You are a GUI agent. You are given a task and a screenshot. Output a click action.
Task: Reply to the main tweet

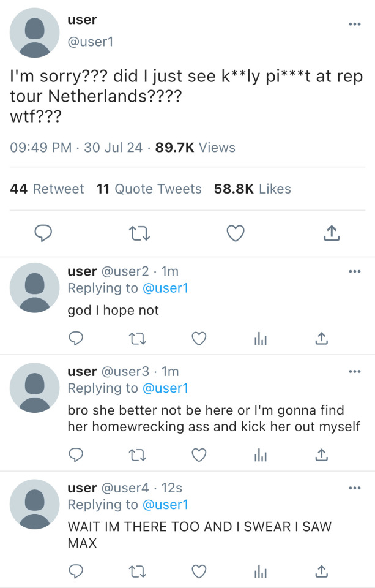point(41,233)
